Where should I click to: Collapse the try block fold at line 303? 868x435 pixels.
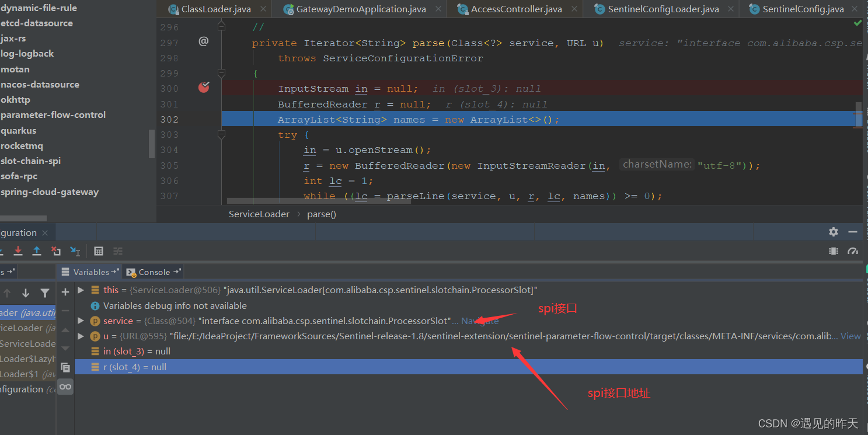coord(221,134)
